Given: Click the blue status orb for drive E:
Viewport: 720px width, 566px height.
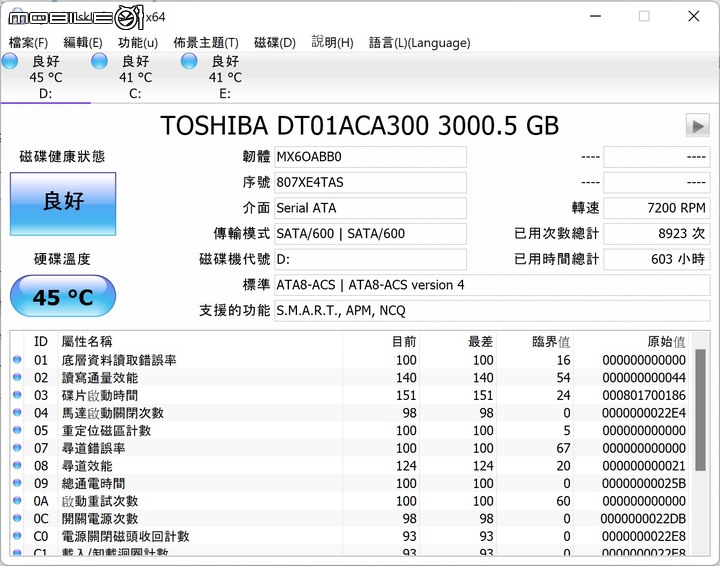Looking at the screenshot, I should click(189, 61).
